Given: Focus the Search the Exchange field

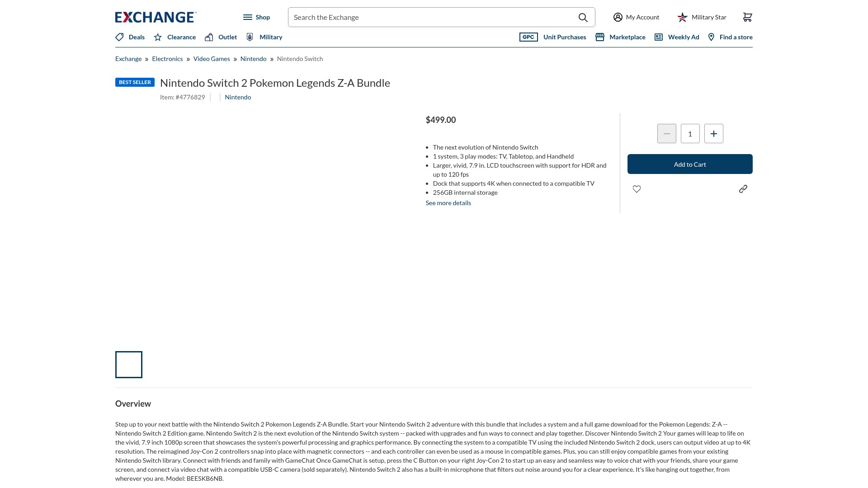Looking at the screenshot, I should pyautogui.click(x=432, y=17).
